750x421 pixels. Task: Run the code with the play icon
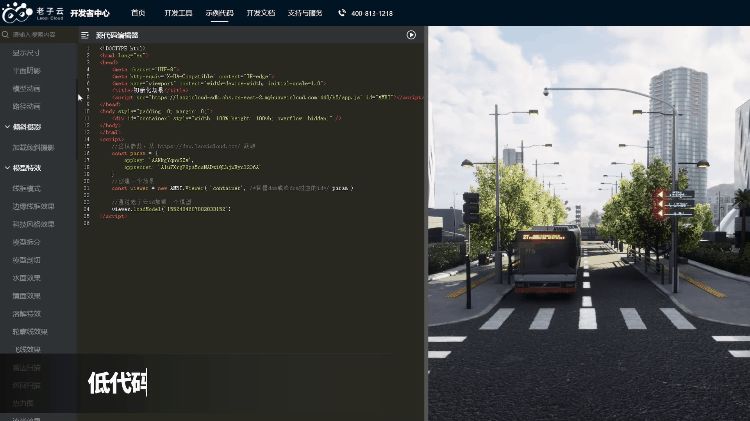[x=411, y=35]
